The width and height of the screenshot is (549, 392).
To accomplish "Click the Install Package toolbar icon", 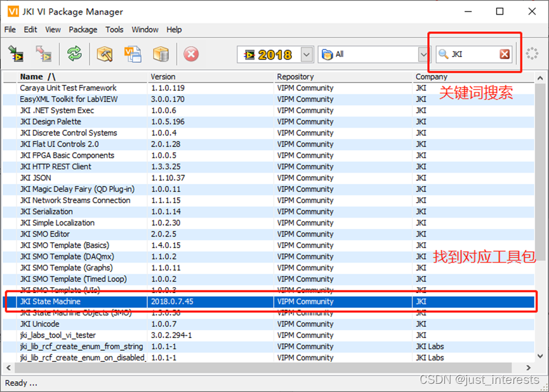I will [16, 54].
